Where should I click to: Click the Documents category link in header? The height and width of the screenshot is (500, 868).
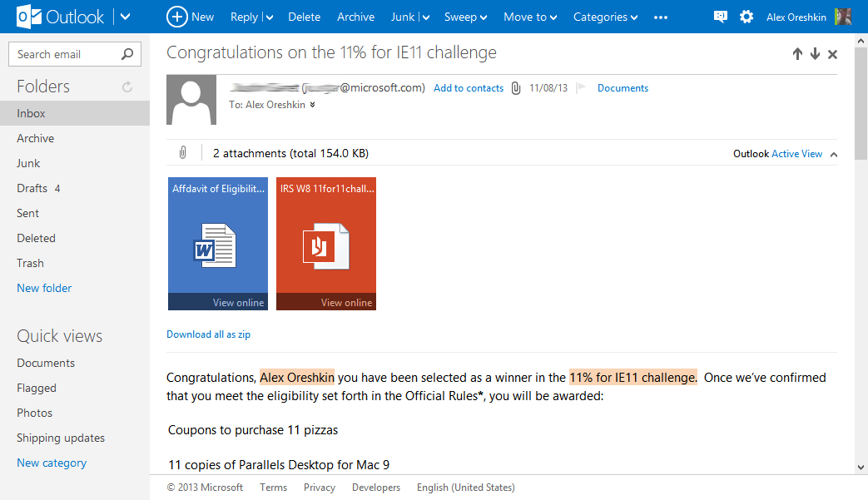pyautogui.click(x=622, y=88)
